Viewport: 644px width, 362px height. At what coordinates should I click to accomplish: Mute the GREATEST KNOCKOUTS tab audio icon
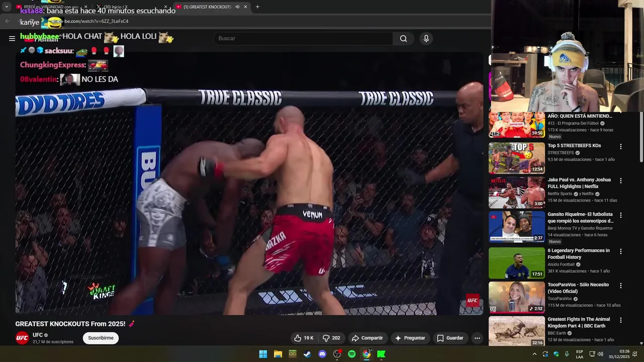tap(237, 7)
